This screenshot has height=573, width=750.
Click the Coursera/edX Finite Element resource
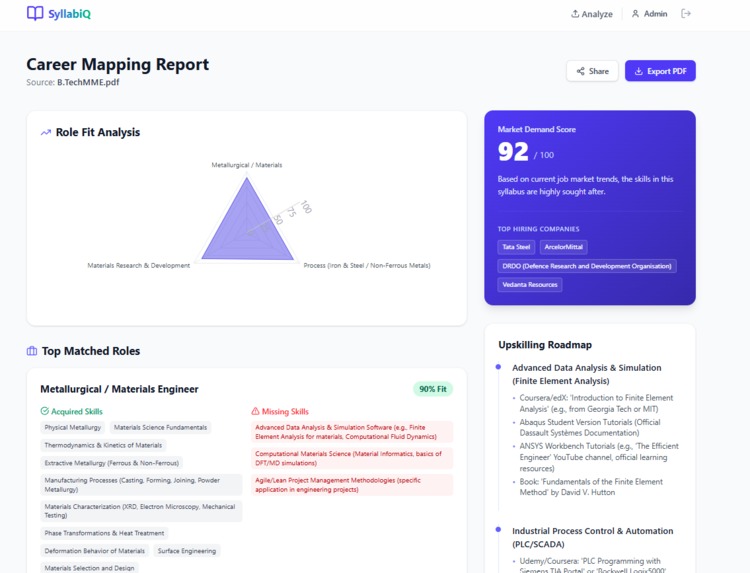596,403
